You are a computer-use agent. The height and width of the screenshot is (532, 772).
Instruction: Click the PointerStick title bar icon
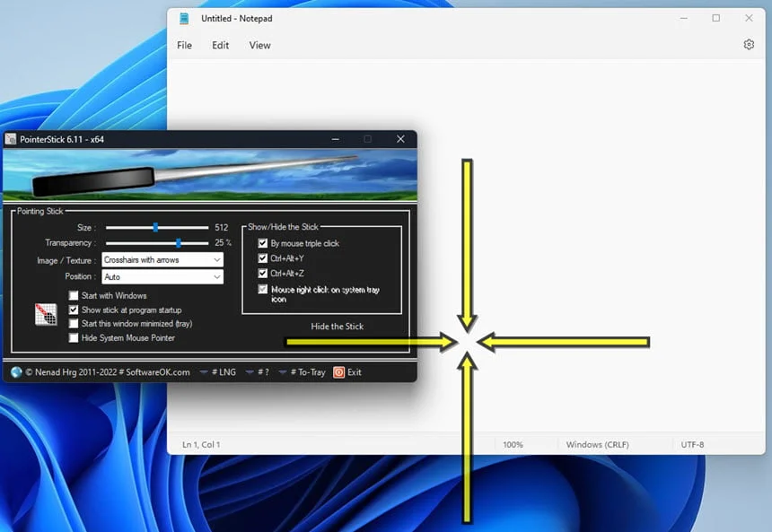pyautogui.click(x=11, y=139)
